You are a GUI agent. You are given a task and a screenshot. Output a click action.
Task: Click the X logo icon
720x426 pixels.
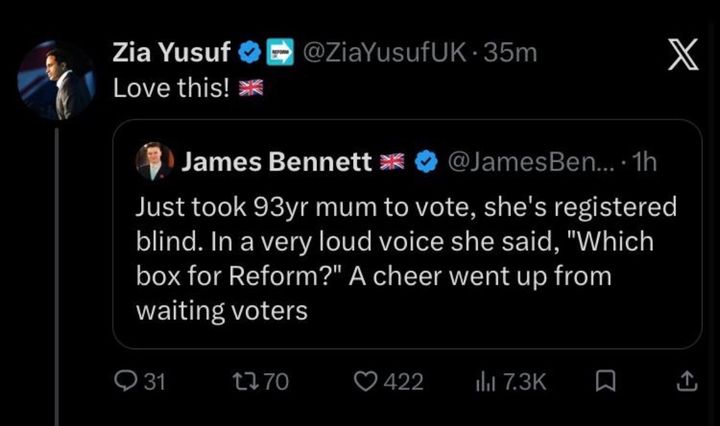(682, 59)
